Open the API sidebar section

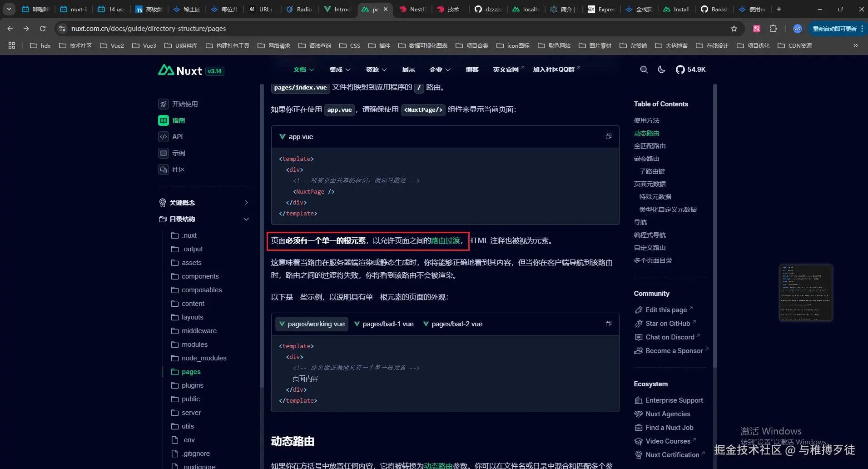click(x=171, y=137)
